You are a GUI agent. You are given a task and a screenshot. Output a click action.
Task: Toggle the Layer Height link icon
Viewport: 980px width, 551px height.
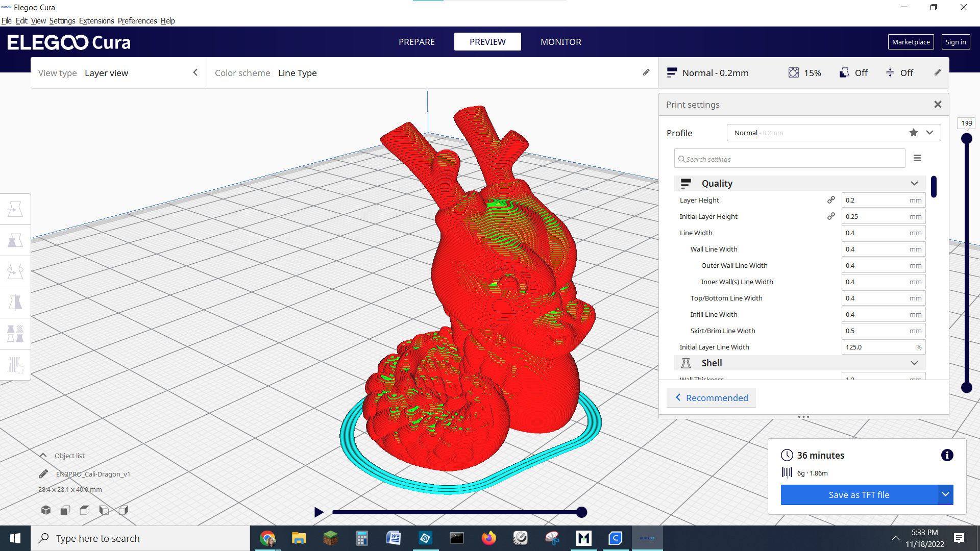click(x=831, y=200)
